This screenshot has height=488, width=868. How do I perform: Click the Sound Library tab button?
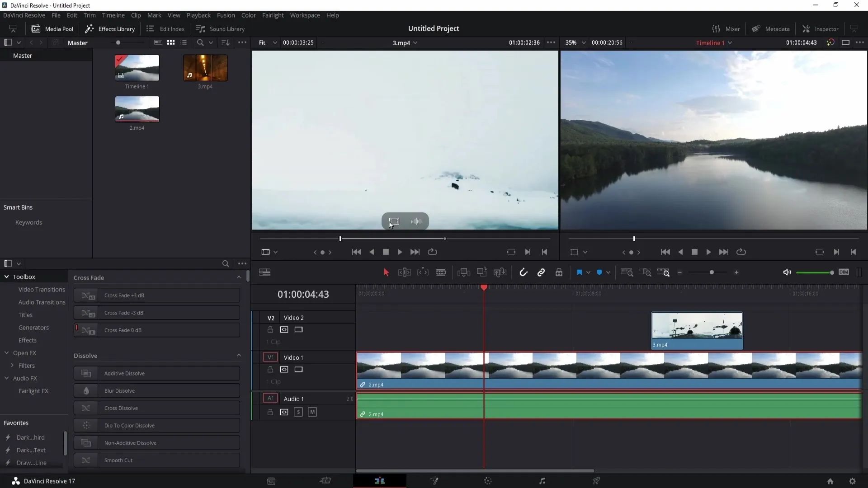221,28
